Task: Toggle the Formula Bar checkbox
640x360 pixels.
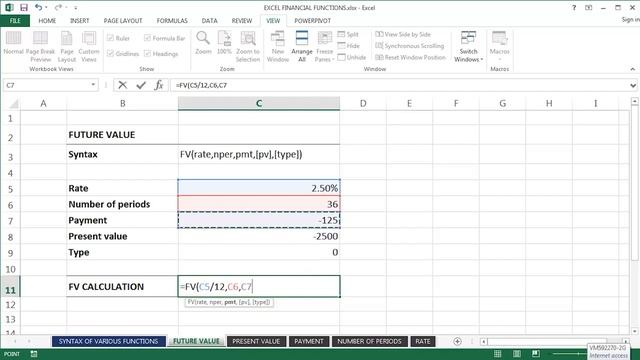Action: (x=147, y=38)
